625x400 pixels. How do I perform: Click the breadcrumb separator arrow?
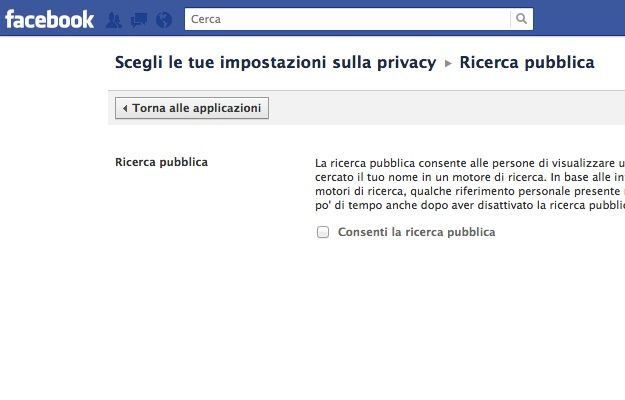[448, 63]
